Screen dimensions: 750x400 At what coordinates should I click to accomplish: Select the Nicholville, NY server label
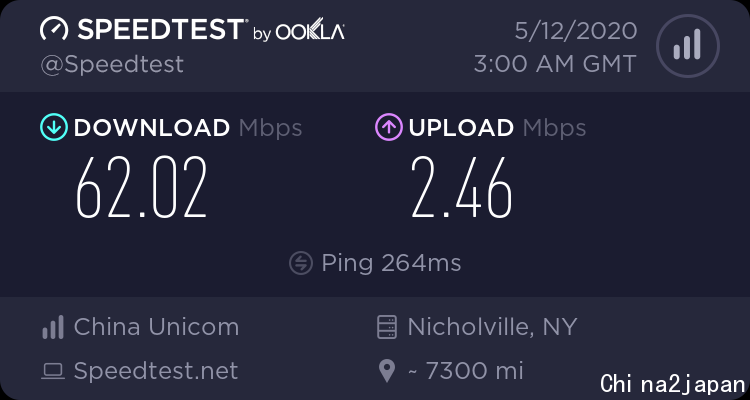pyautogui.click(x=492, y=328)
